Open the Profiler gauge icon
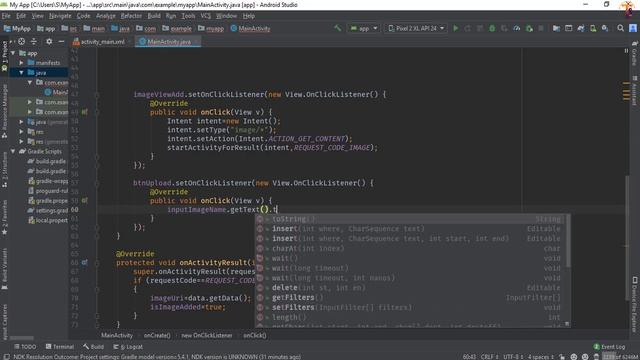This screenshot has width=640, height=360. 516,28
